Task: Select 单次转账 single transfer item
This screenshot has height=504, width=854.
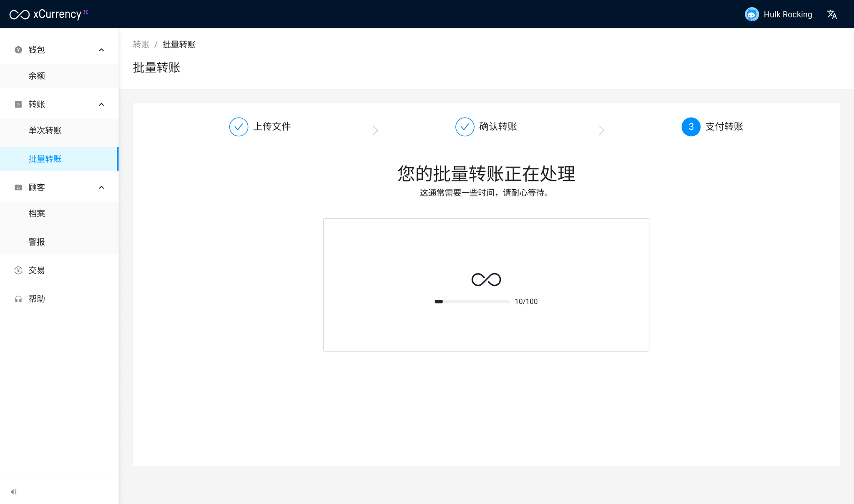Action: [45, 130]
